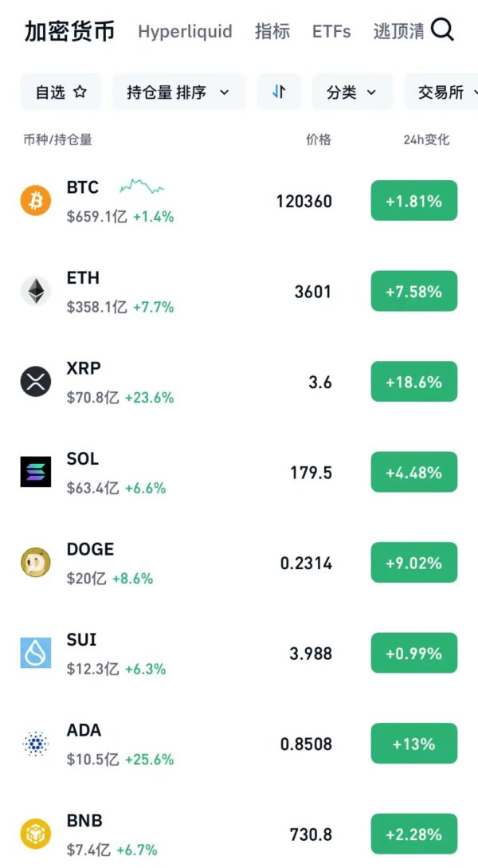
Task: Toggle the 自选 star favorites filter
Action: coord(61,92)
